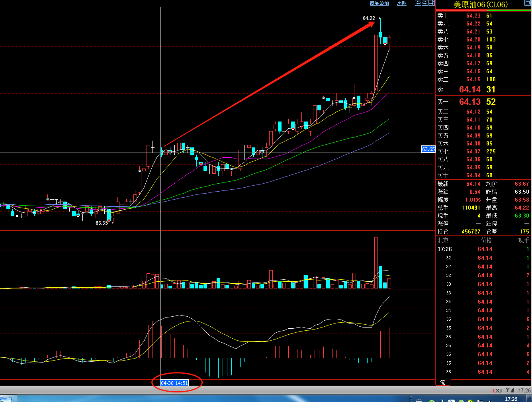The height and width of the screenshot is (402, 532).
Task: Click the 涨跌 0.64 change value
Action: [475, 192]
